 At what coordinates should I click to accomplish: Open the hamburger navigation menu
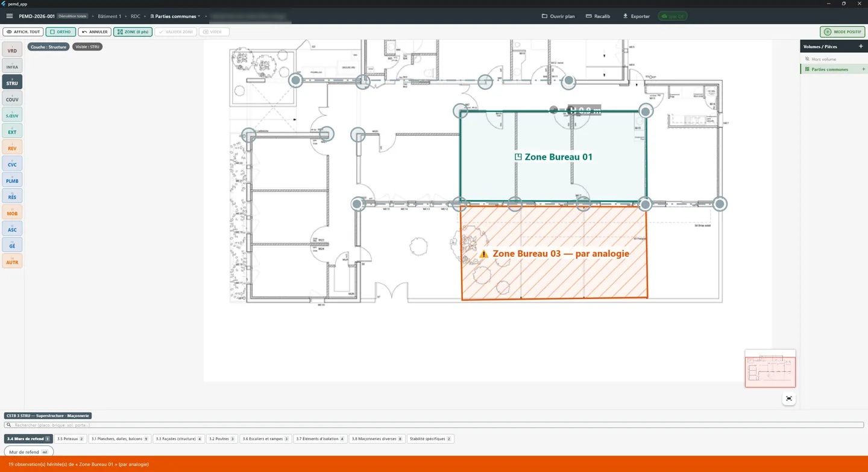(x=10, y=16)
